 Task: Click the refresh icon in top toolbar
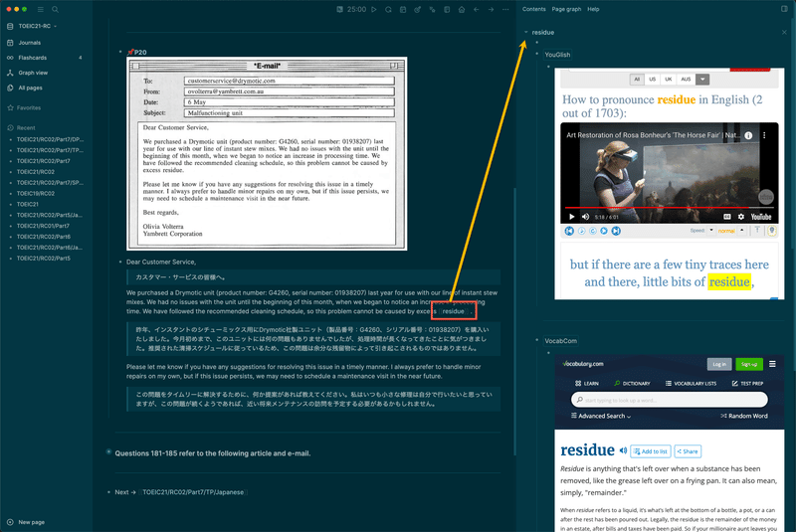pyautogui.click(x=388, y=9)
